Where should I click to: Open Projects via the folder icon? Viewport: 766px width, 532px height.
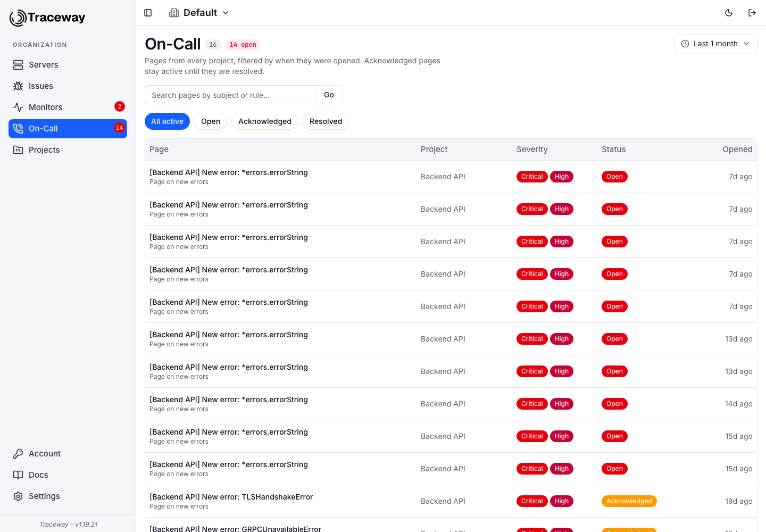18,150
